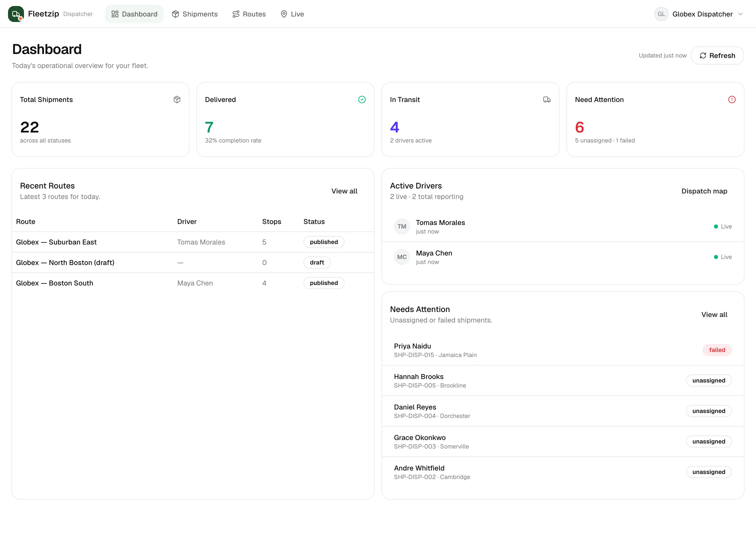Open Hannah Brooks shipment row
Image resolution: width=756 pixels, height=550 pixels.
coord(563,381)
